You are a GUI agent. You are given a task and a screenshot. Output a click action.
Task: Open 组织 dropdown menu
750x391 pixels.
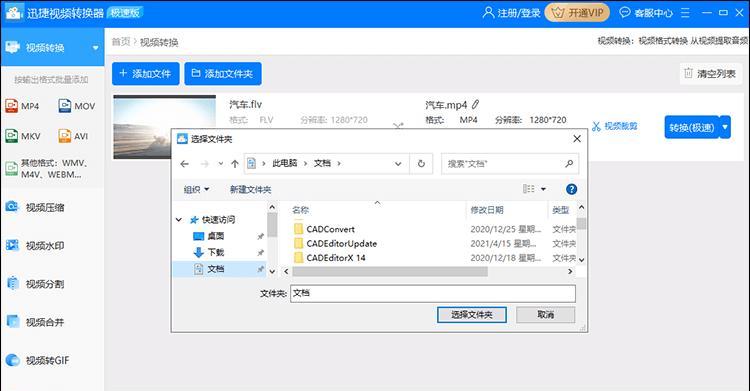tap(196, 190)
